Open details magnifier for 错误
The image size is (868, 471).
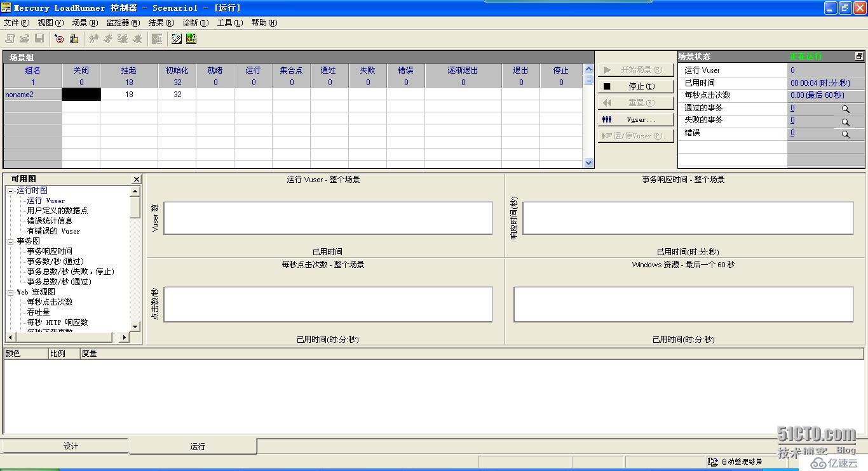[x=846, y=135]
